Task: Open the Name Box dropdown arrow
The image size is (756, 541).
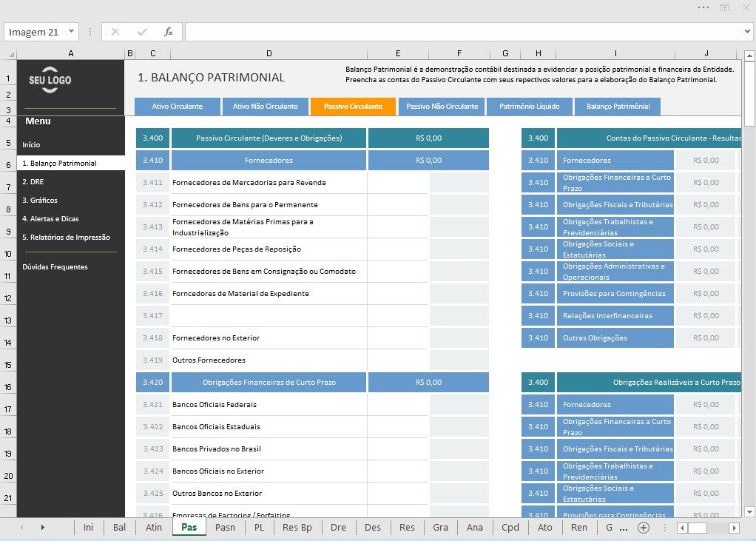Action: pos(71,32)
